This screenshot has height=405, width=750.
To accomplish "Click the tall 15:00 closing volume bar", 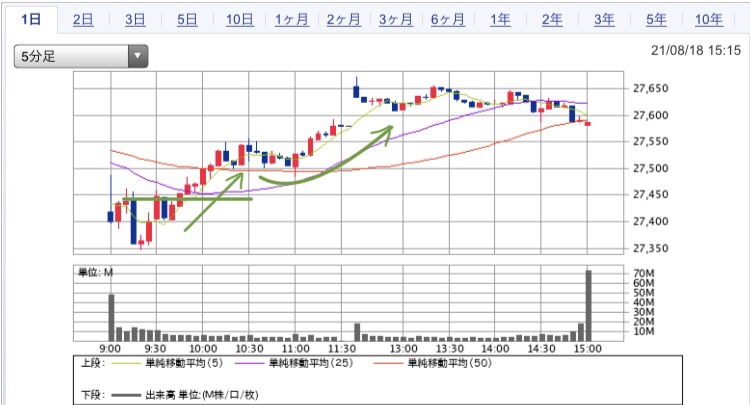I will point(589,306).
